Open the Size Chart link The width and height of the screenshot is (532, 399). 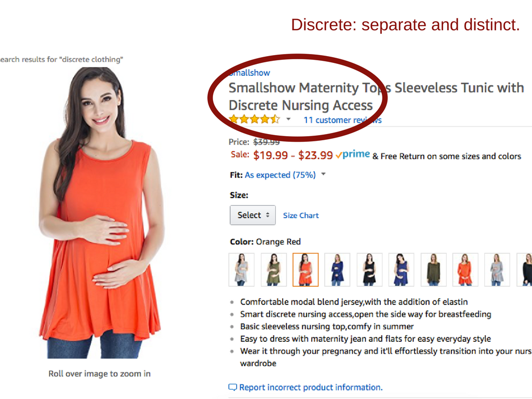tap(301, 216)
